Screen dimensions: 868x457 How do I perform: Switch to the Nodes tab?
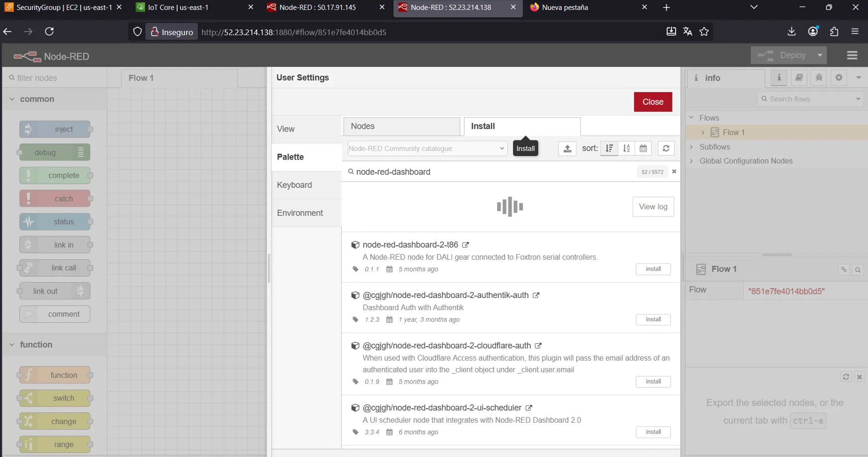(401, 126)
